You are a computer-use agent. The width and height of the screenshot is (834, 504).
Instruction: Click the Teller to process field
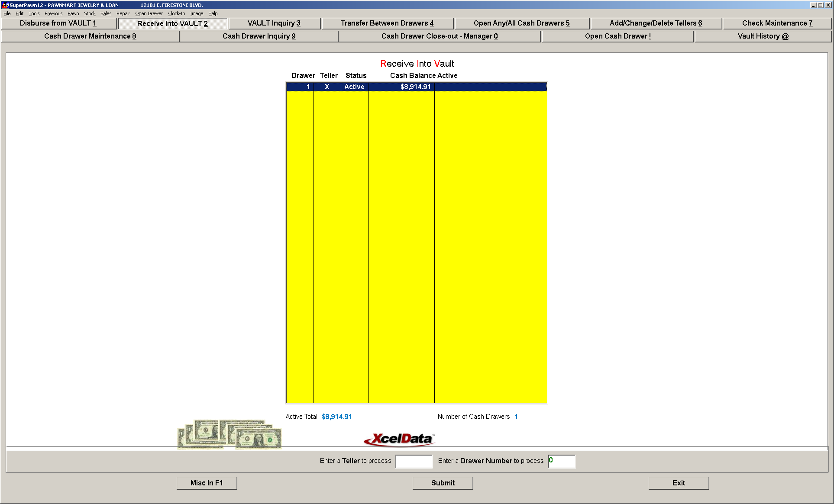tap(414, 461)
